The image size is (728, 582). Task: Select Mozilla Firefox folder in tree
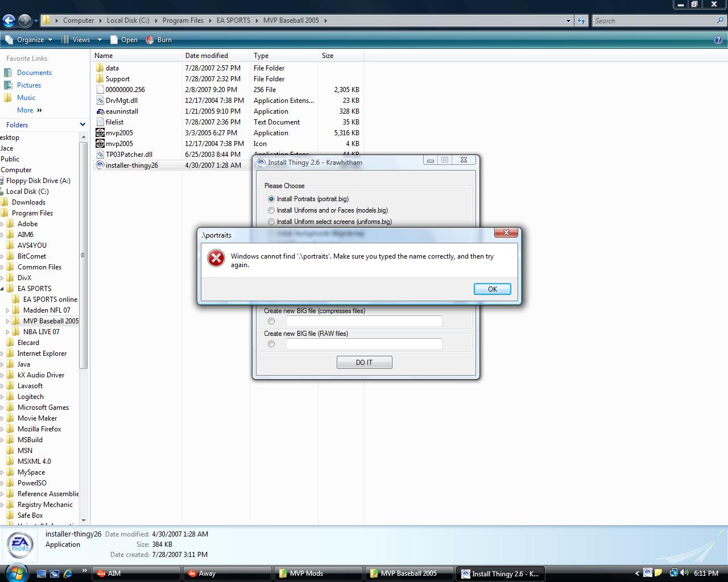39,429
